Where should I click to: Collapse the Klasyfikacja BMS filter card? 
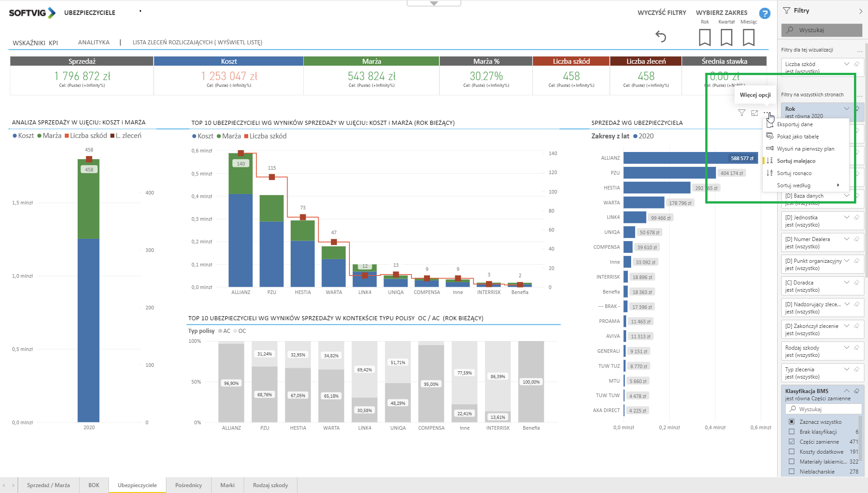(846, 391)
